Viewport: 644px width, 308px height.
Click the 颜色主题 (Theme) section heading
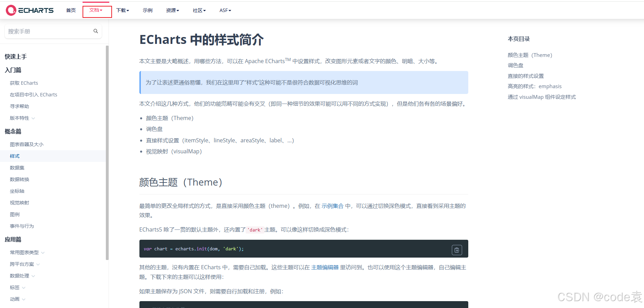click(181, 182)
